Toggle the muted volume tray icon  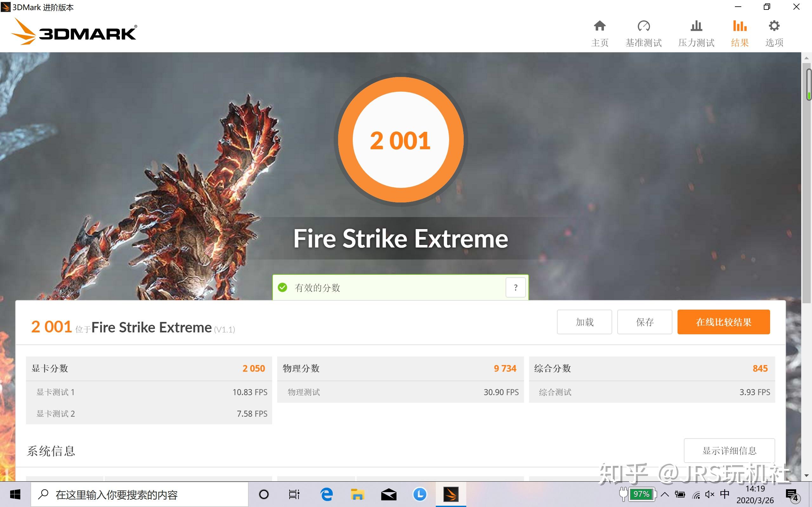pyautogui.click(x=709, y=494)
